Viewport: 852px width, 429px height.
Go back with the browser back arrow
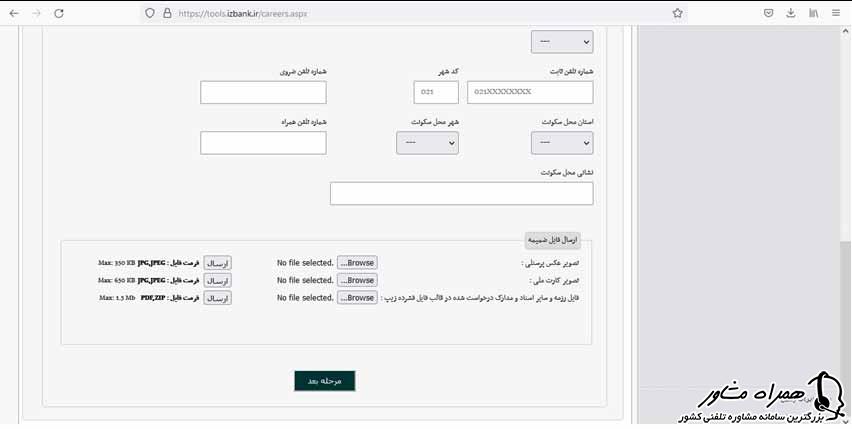tap(14, 14)
